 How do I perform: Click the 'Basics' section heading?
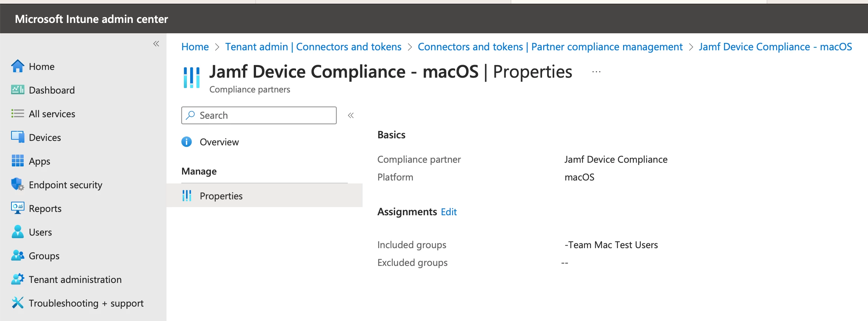[391, 135]
